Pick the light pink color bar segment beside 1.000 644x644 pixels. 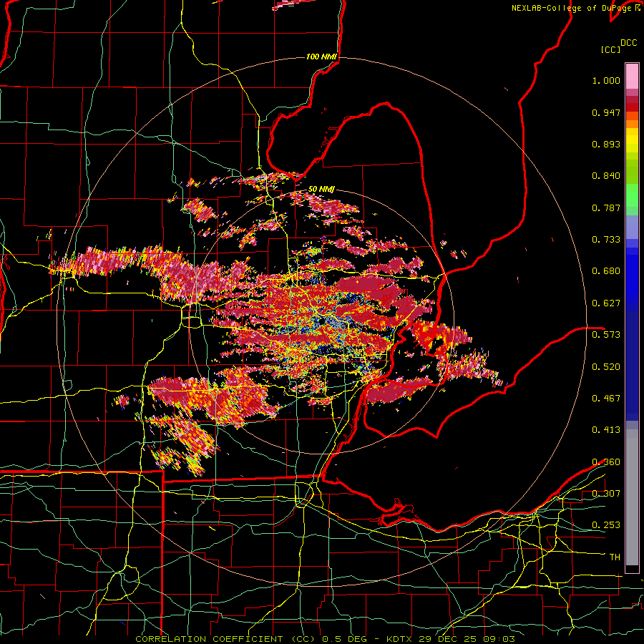[632, 77]
